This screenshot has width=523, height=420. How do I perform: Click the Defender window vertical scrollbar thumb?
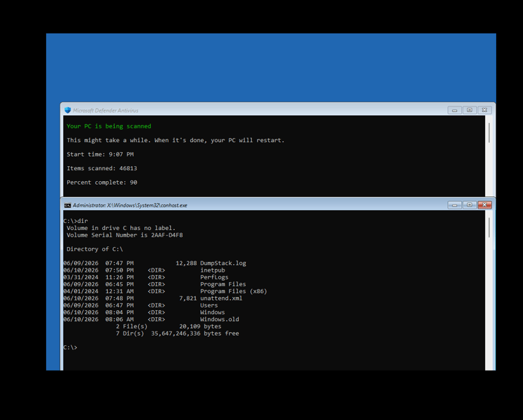tap(489, 132)
